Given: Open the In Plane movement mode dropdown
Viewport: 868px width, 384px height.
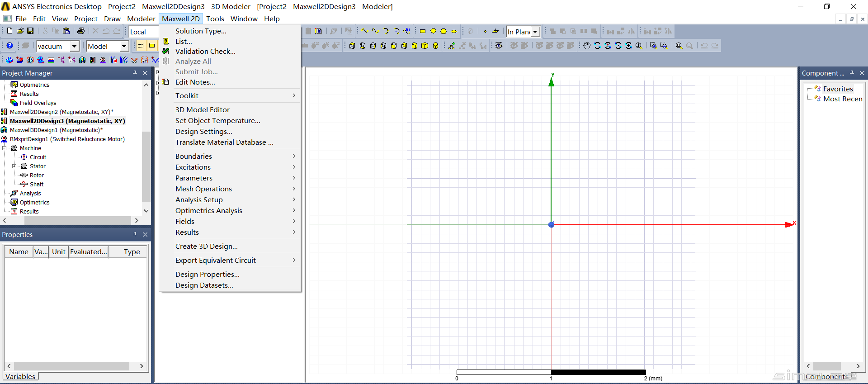Looking at the screenshot, I should pos(535,32).
